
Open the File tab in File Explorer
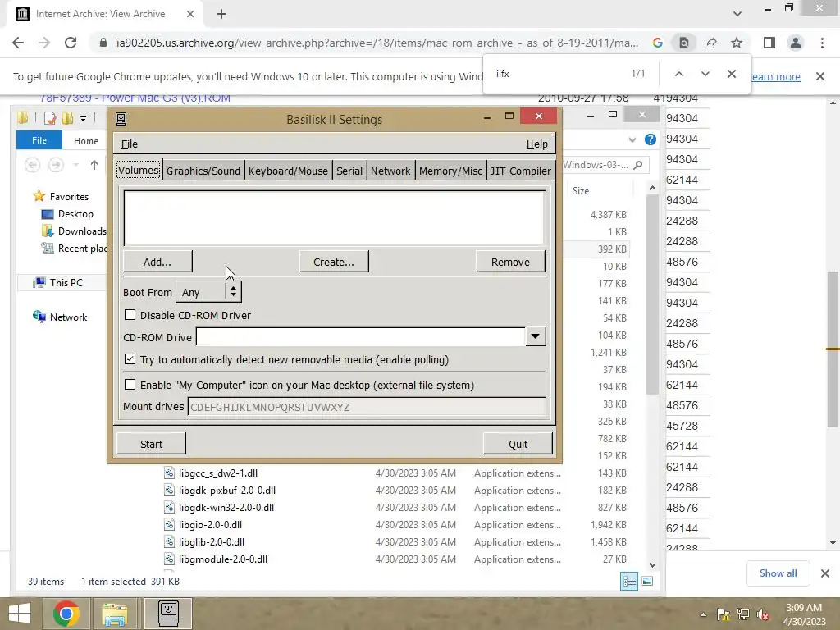39,140
